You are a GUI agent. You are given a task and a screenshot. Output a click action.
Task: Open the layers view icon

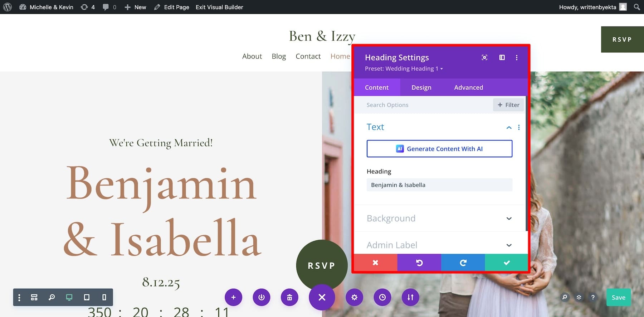tap(579, 297)
